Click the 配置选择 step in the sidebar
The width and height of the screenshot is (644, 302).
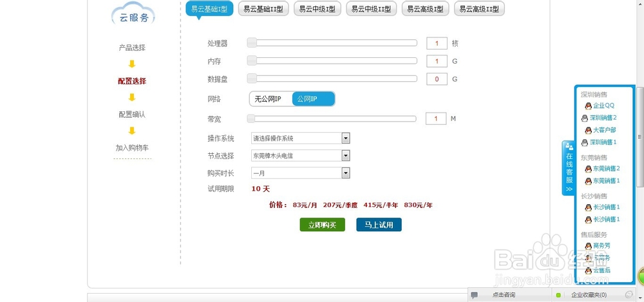pyautogui.click(x=132, y=81)
